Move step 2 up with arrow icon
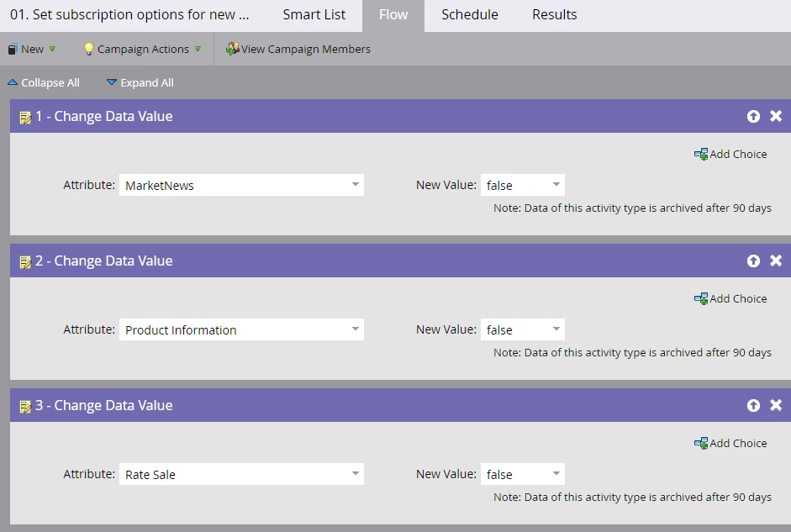This screenshot has height=532, width=791. click(753, 261)
